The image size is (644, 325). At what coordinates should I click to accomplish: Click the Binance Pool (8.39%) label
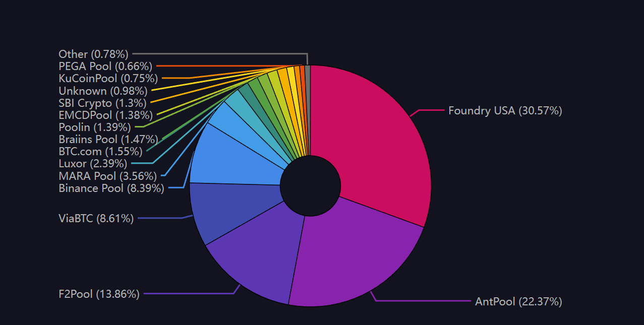[111, 188]
